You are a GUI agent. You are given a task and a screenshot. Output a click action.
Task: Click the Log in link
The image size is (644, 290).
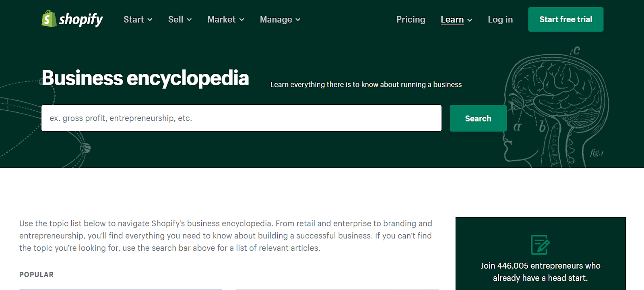tap(500, 19)
